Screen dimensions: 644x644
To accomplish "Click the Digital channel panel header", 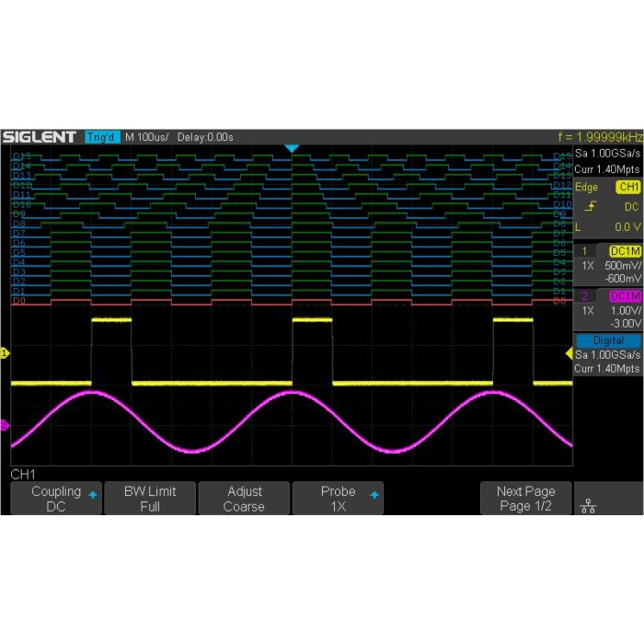I will 607,340.
